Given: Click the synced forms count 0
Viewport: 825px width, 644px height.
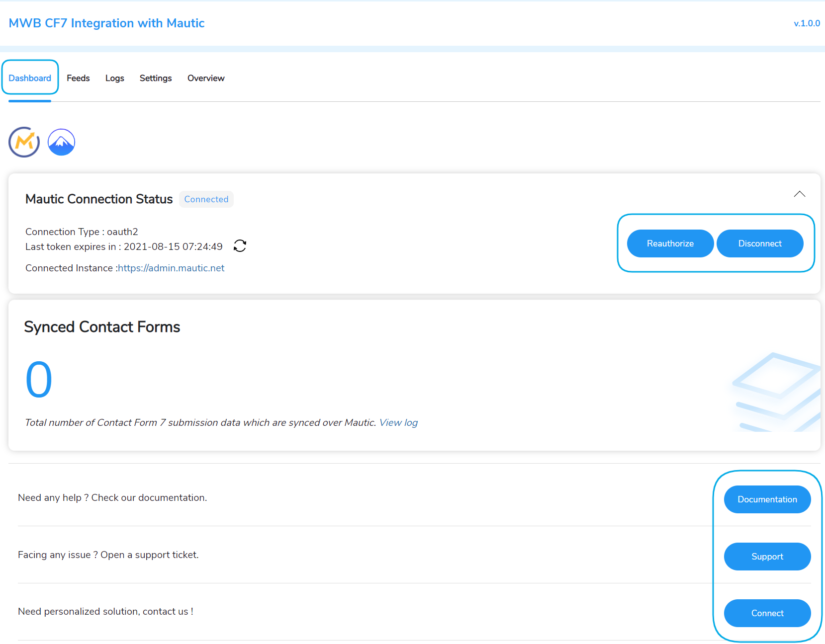Looking at the screenshot, I should [39, 380].
